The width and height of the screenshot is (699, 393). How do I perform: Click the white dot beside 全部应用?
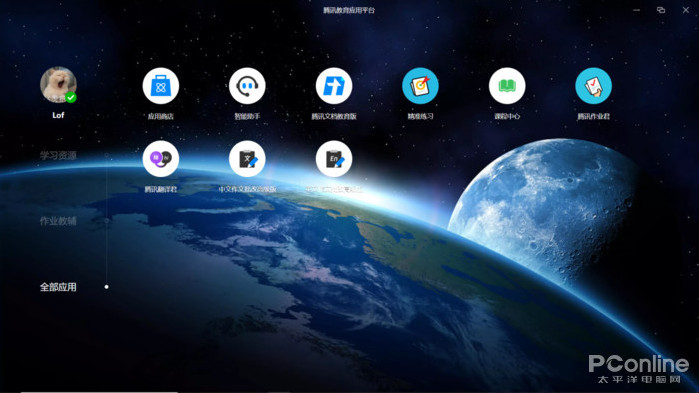(x=107, y=287)
